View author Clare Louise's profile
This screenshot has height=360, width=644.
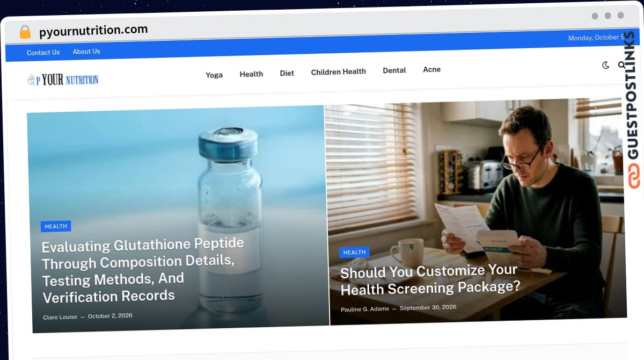click(x=60, y=317)
